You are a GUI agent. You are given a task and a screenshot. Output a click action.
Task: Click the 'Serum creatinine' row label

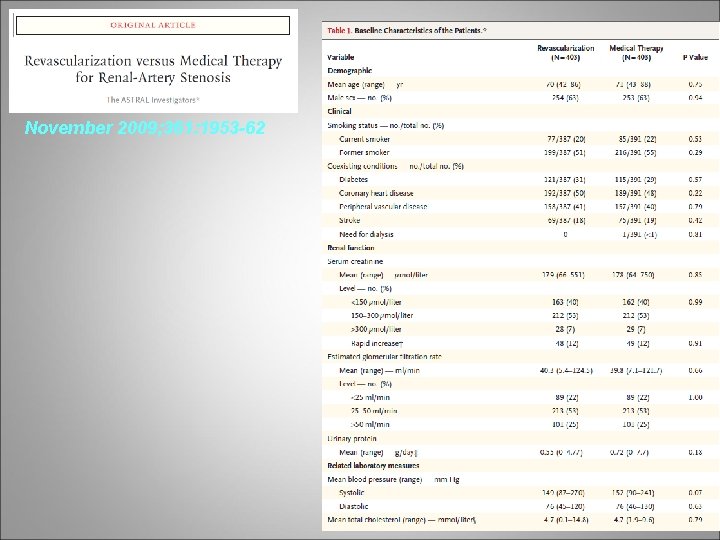(x=355, y=261)
